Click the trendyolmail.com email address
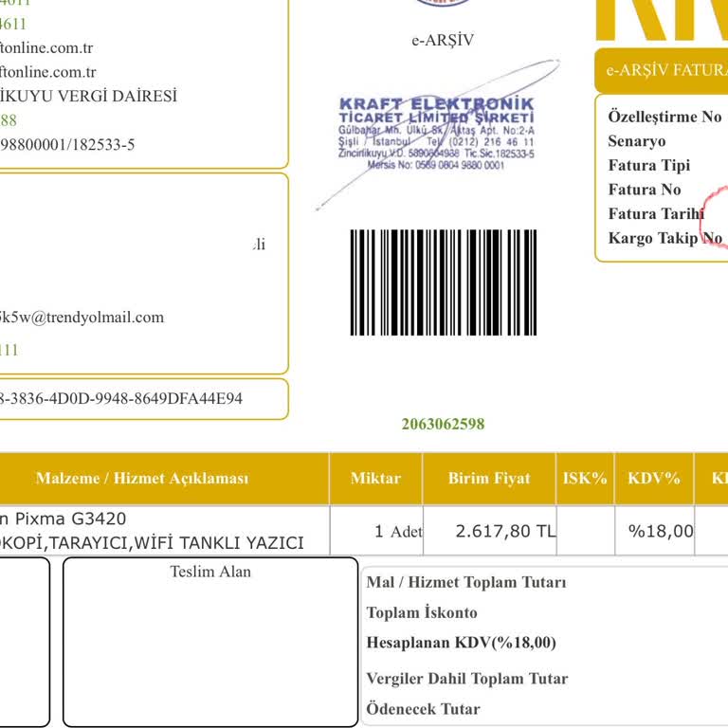728x728 pixels. (x=82, y=318)
